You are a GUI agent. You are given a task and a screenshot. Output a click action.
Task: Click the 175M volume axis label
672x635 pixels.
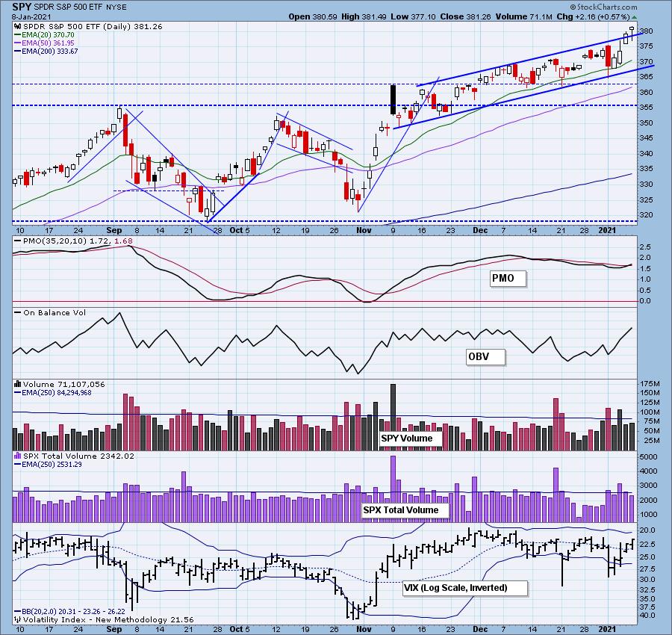tap(650, 383)
